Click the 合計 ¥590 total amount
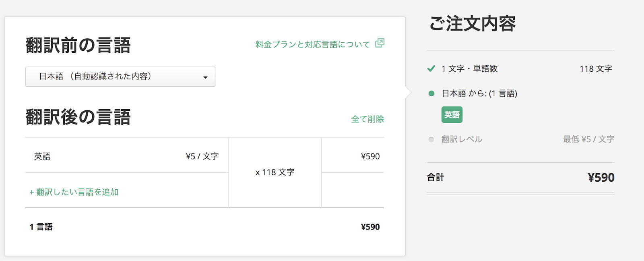Image resolution: width=644 pixels, height=261 pixels. click(601, 178)
